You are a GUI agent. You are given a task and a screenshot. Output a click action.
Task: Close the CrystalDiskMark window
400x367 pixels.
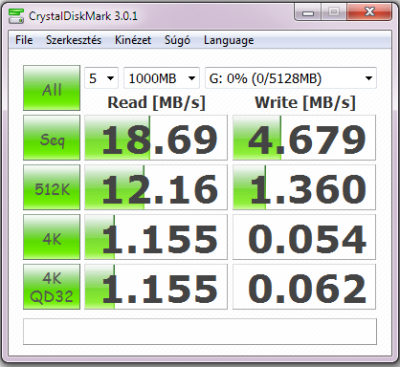tap(369, 12)
